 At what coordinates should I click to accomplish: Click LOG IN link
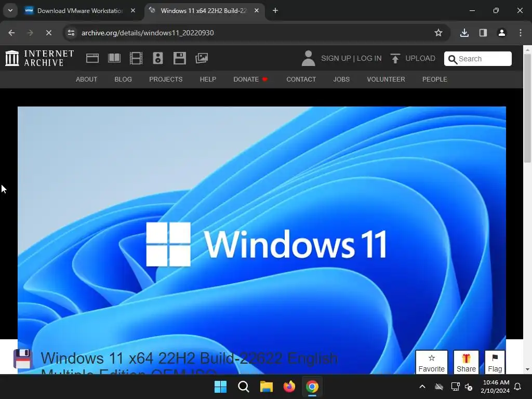pos(369,58)
